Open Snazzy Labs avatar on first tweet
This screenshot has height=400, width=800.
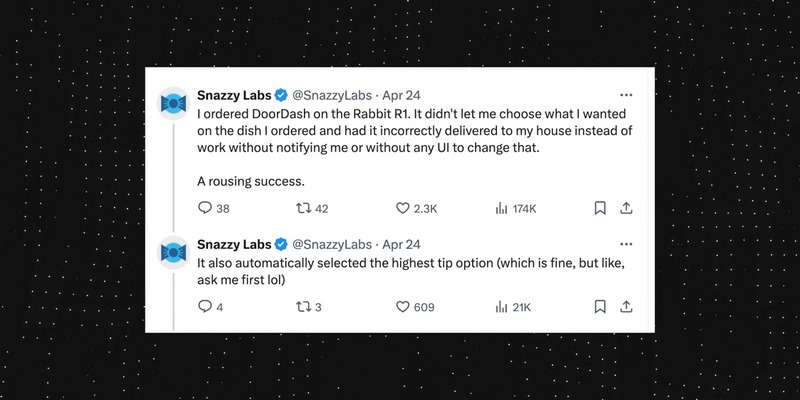coord(176,102)
